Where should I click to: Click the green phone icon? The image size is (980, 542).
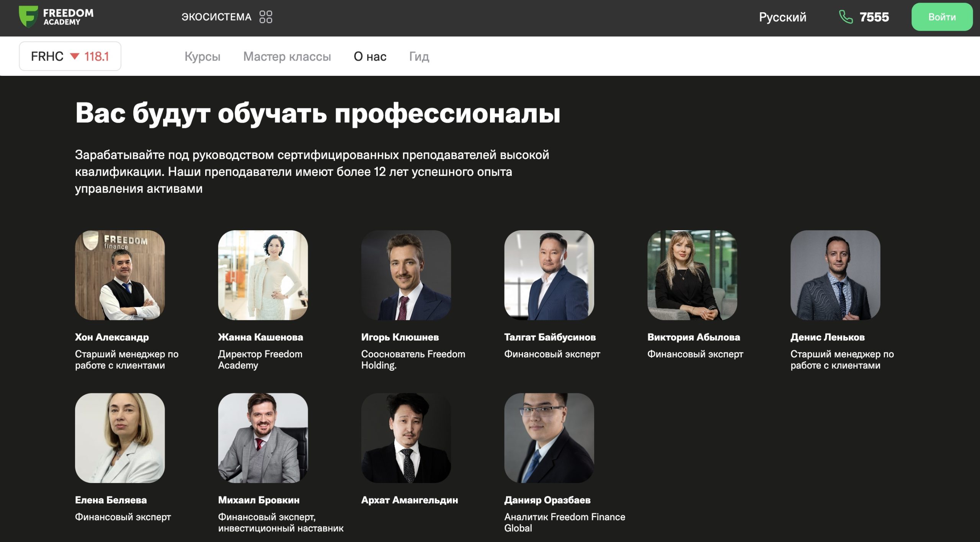tap(846, 17)
